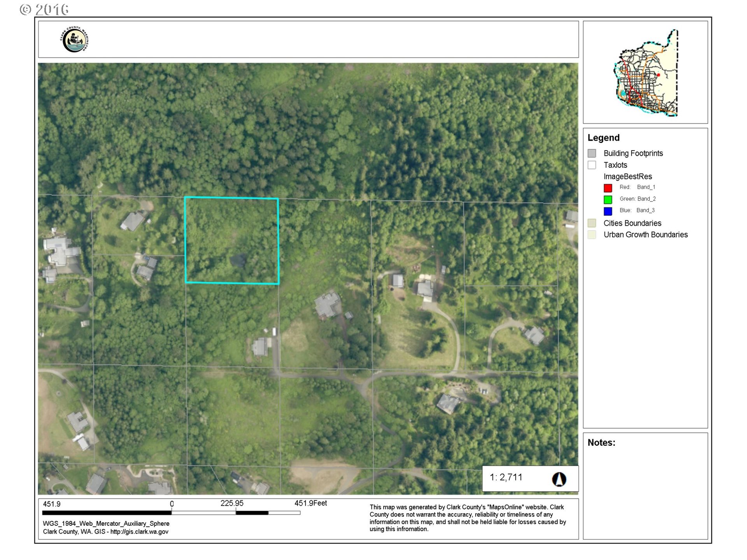Click the Urban Growth Boundaries legend swatch
Screen dimensions: 747x560
pos(592,234)
